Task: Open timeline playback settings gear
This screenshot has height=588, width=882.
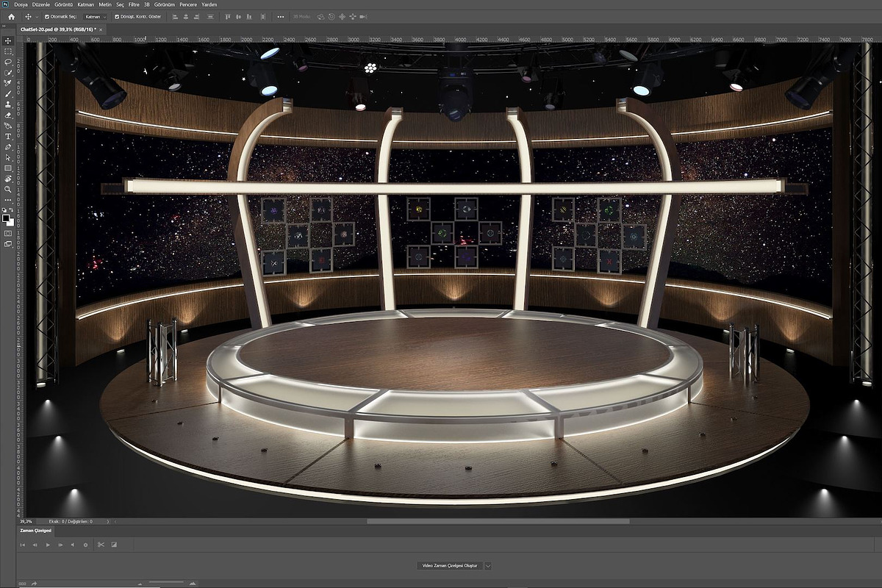Action: (85, 545)
